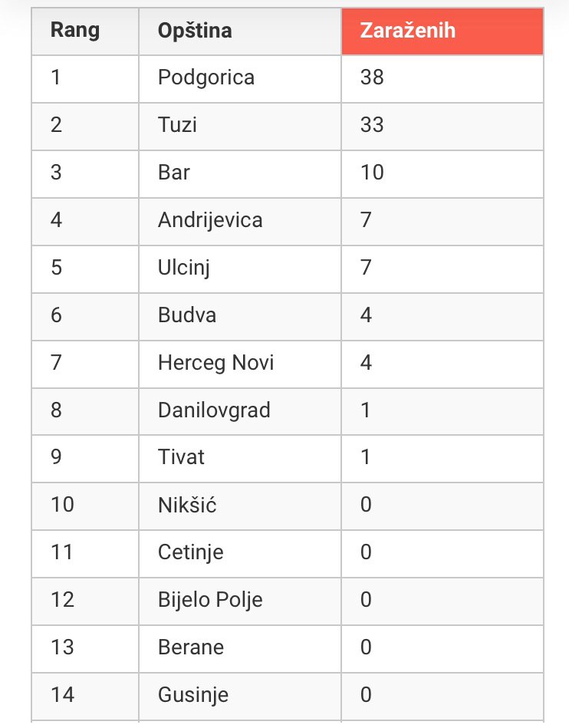Screen dimensions: 569x728
Task: Click the Rang column header
Action: coord(85,31)
